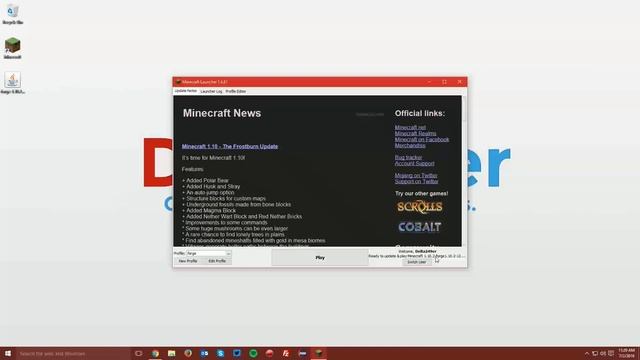Open the blue app left of Minecraft in taskbar

(302, 353)
